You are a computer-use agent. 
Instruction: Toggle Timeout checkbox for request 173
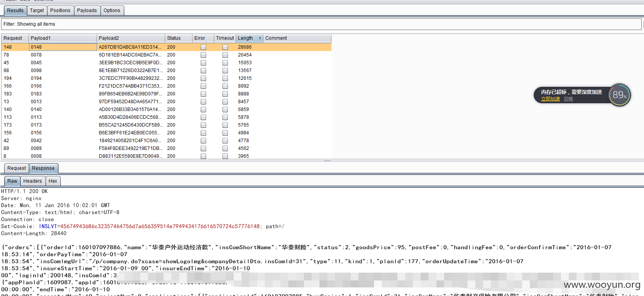(x=225, y=125)
